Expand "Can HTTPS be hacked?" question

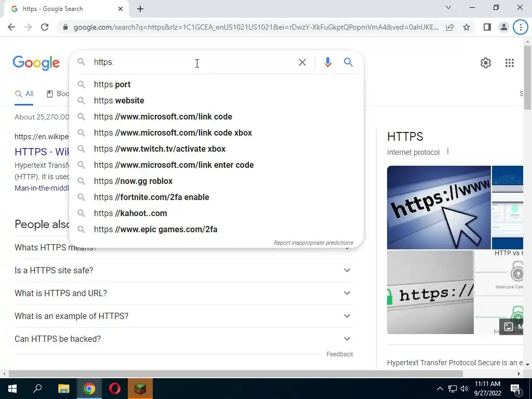[x=184, y=339]
